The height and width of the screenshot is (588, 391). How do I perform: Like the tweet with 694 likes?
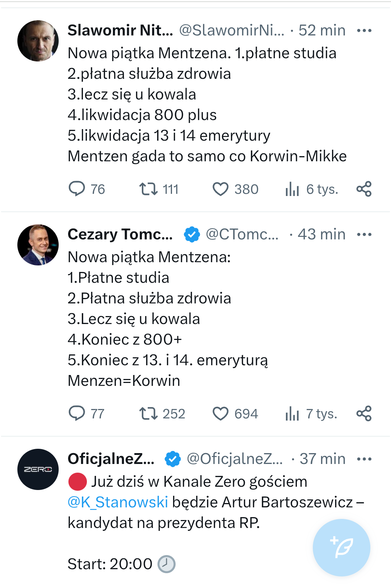pos(220,413)
